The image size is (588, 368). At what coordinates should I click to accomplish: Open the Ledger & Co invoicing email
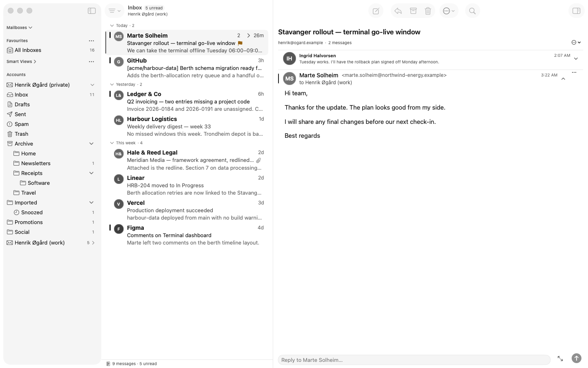tap(187, 101)
